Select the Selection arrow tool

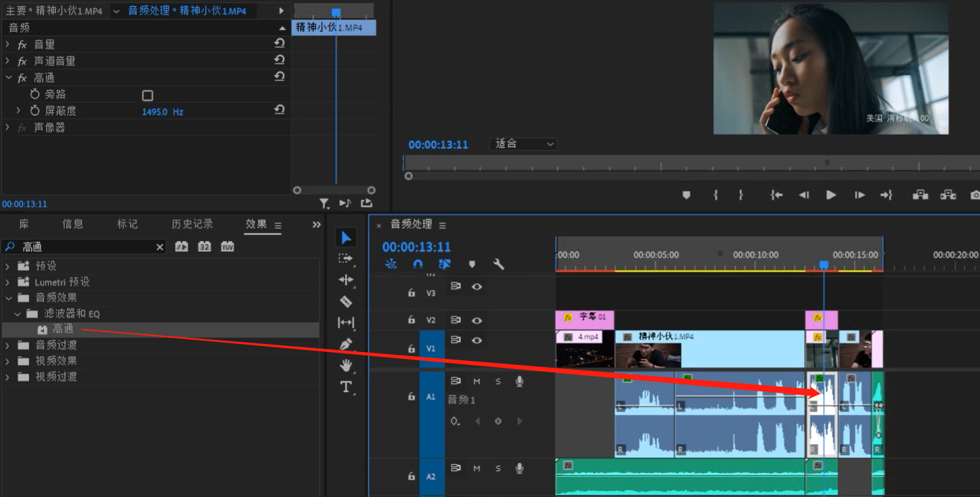pyautogui.click(x=346, y=238)
